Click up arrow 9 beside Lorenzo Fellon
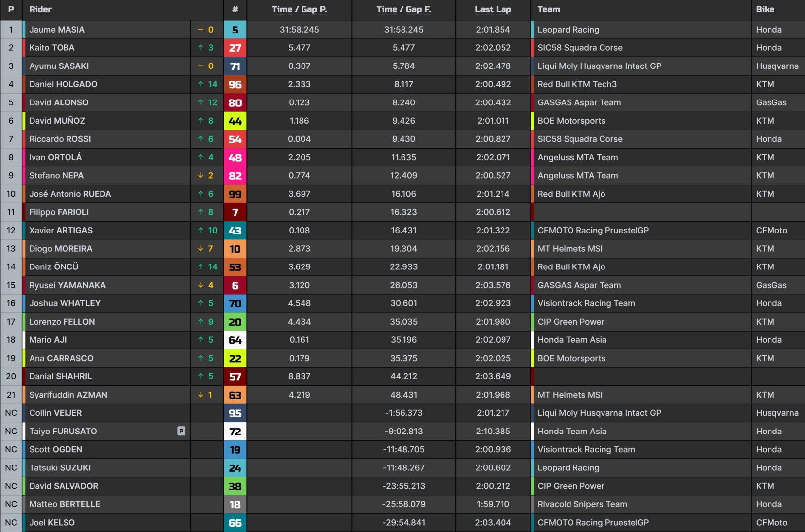The width and height of the screenshot is (805, 532). [x=205, y=322]
